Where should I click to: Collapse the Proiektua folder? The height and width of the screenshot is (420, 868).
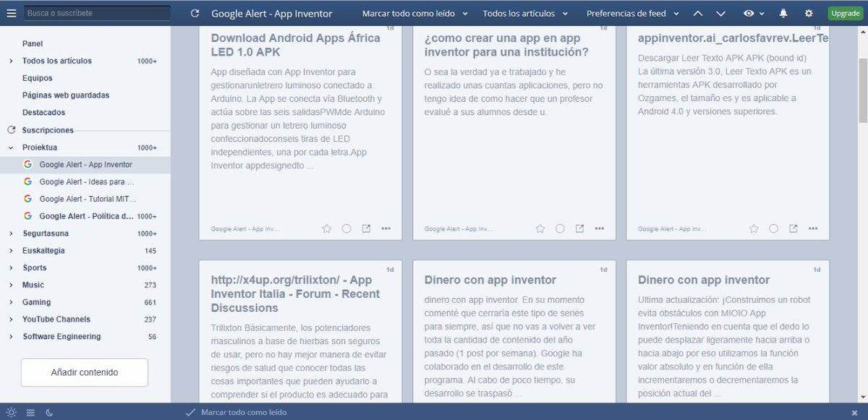click(x=11, y=147)
